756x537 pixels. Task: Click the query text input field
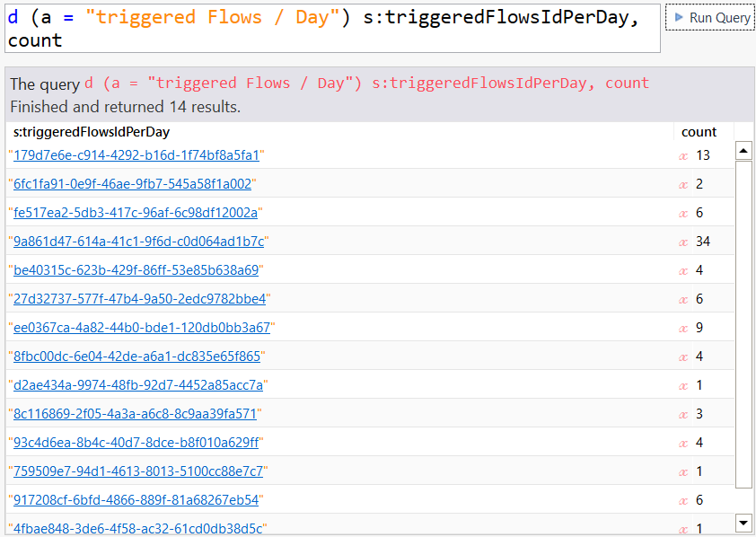332,29
